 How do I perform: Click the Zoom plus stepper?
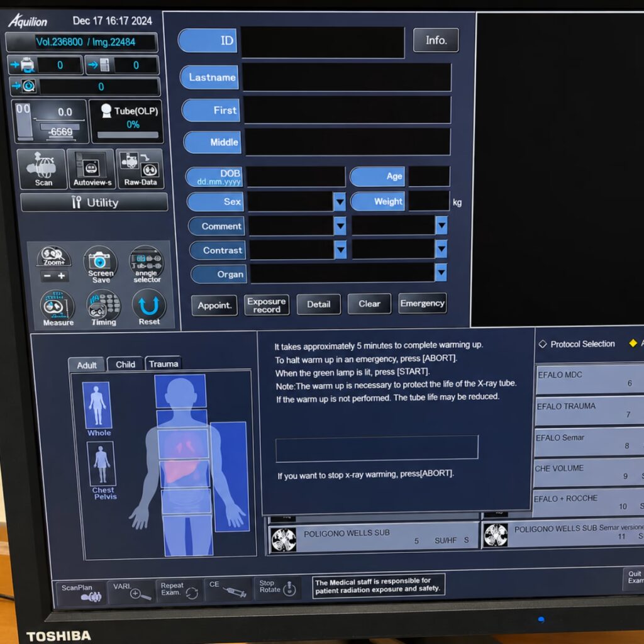click(61, 276)
